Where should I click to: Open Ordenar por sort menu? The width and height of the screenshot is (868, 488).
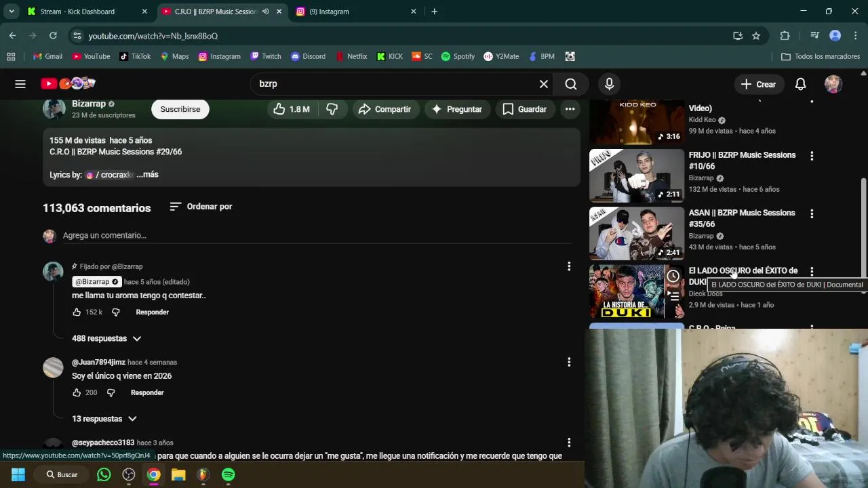click(201, 206)
